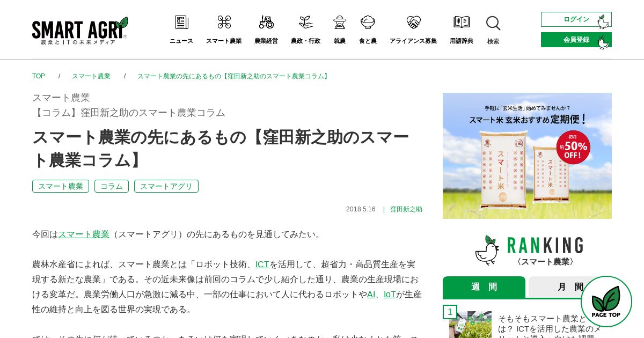Switch ranking to 月間 tab

point(570,288)
